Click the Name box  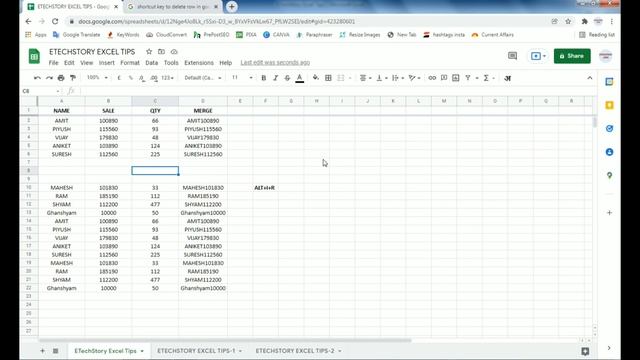click(41, 91)
